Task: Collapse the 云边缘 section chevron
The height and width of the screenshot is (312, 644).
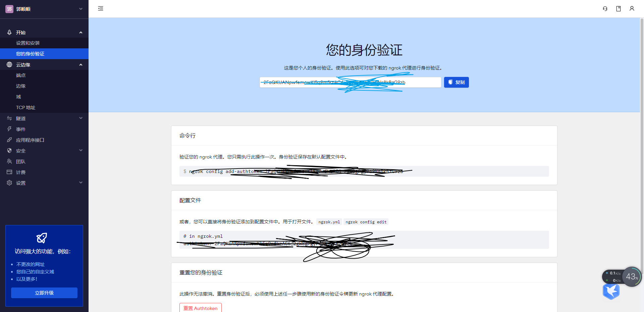Action: point(81,64)
